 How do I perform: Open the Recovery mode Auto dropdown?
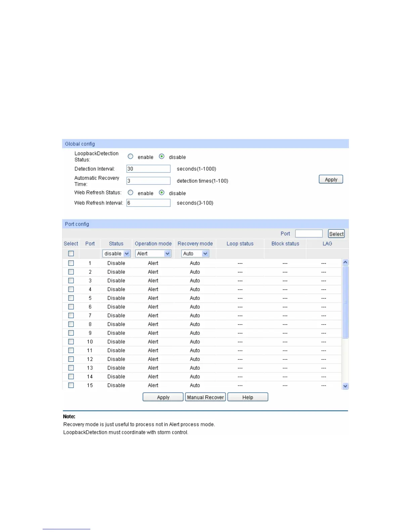195,254
